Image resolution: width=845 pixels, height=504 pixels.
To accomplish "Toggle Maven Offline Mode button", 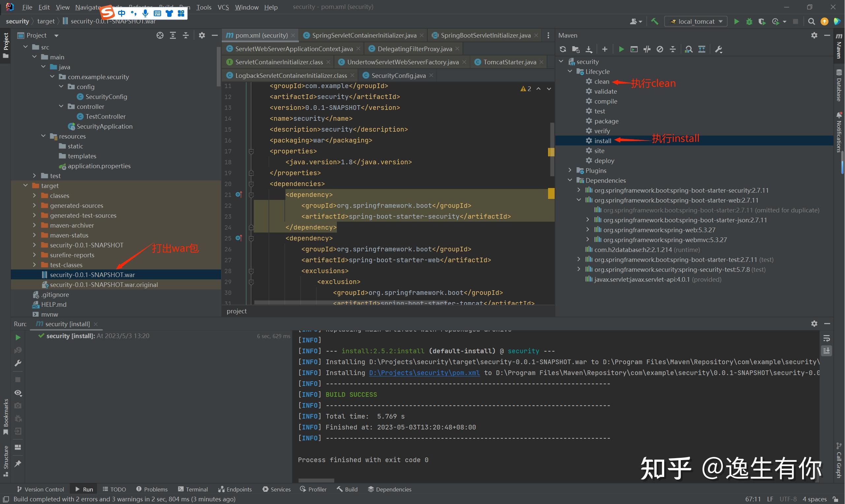I will click(x=647, y=49).
